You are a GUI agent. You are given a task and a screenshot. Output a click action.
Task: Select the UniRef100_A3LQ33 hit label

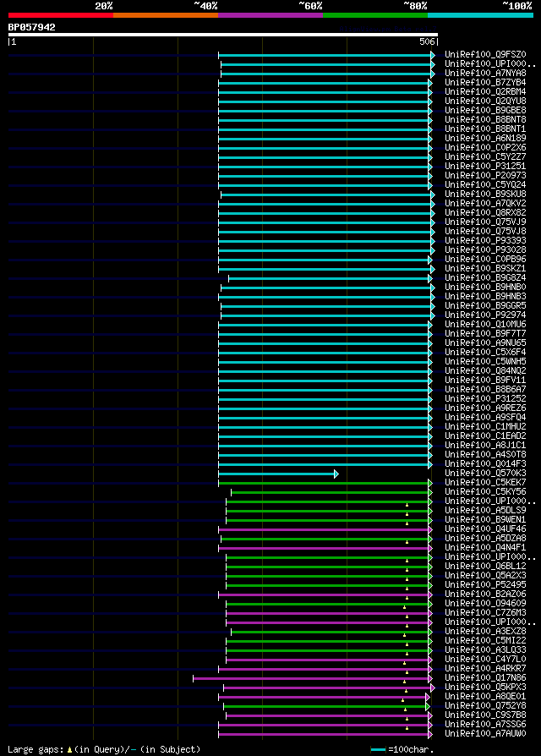point(485,650)
